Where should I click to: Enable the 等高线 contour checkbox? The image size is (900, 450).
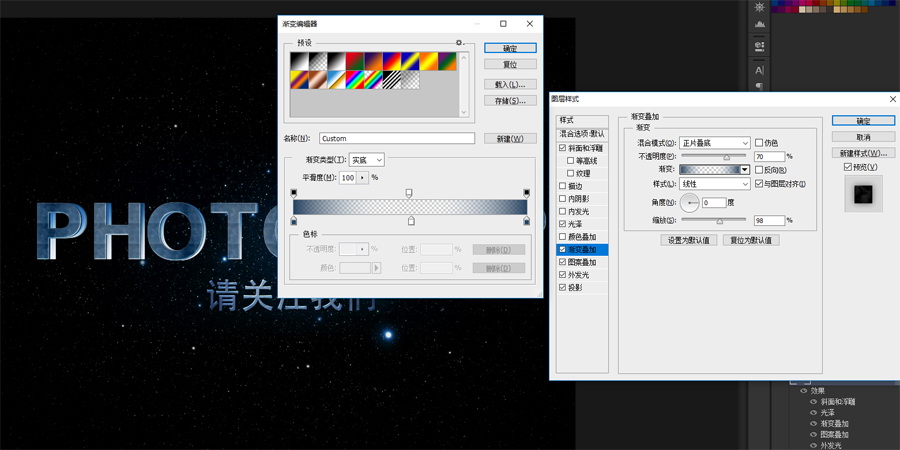[571, 161]
